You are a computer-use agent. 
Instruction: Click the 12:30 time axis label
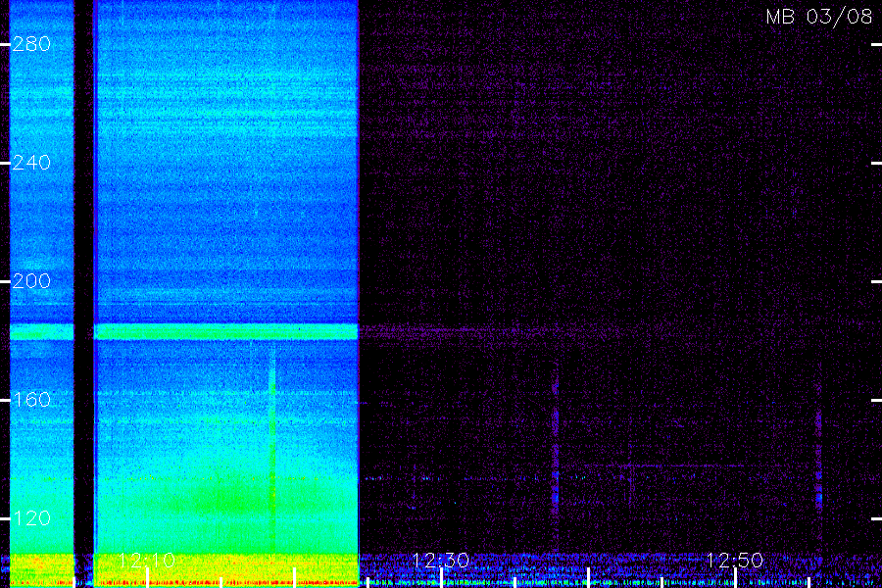pyautogui.click(x=440, y=561)
